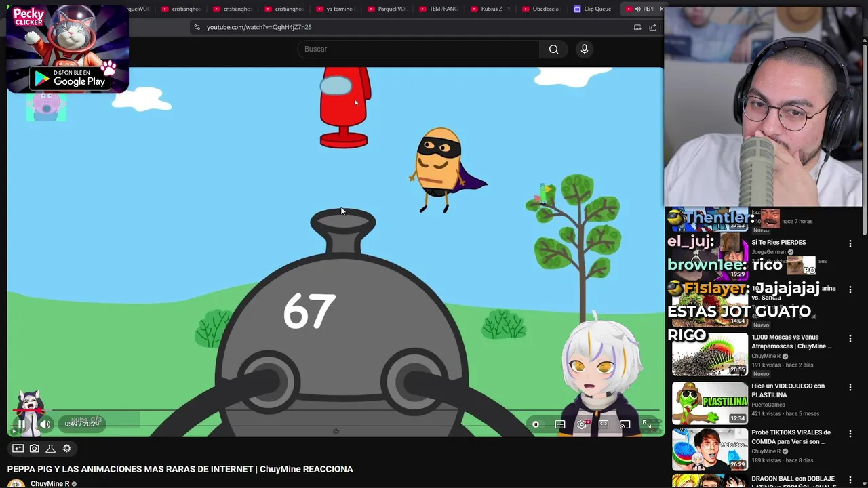Screen dimensions: 868x488
Task: Open the player settings gear
Action: tap(582, 424)
